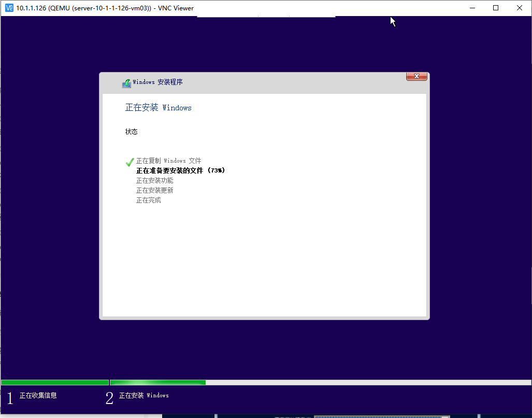Click stage 1 正在收集信息 label

[x=38, y=395]
